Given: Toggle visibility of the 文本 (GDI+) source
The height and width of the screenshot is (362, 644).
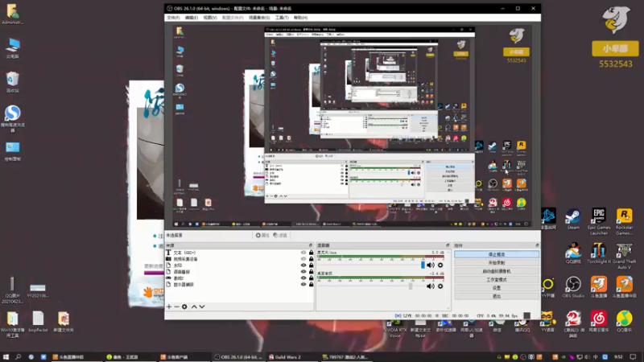Looking at the screenshot, I should [x=303, y=253].
